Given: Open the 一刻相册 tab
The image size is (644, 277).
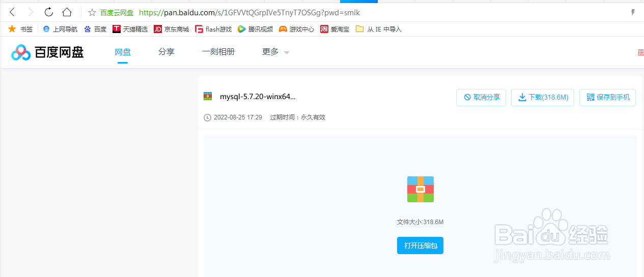Looking at the screenshot, I should (218, 52).
